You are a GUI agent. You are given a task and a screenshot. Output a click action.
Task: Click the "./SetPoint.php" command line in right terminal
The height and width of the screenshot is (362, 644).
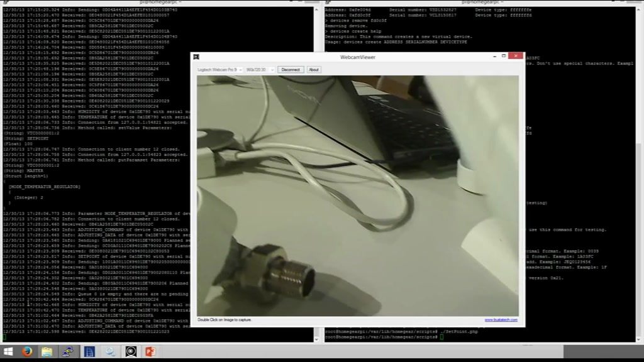[401, 332]
